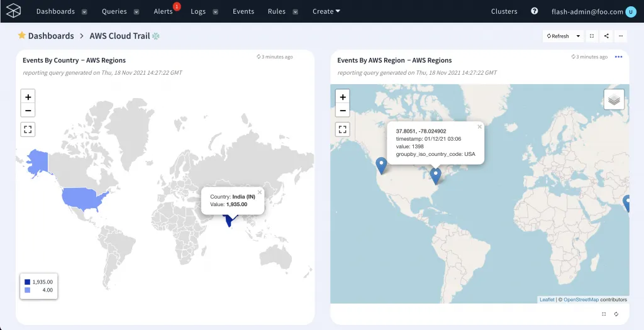Open the Refresh interval dropdown arrow
The width and height of the screenshot is (644, 330).
pos(578,36)
